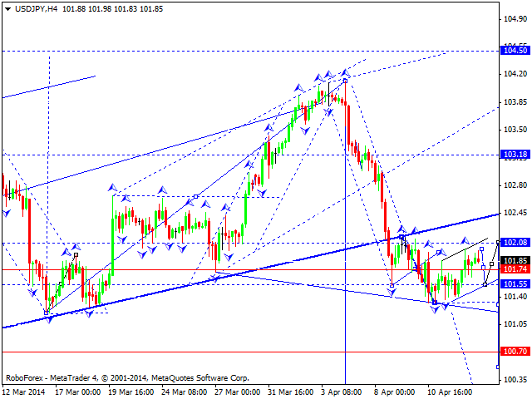This screenshot has width=532, height=399.
Task: Click the 3 Apr 08:00 time axis label
Action: 342,392
